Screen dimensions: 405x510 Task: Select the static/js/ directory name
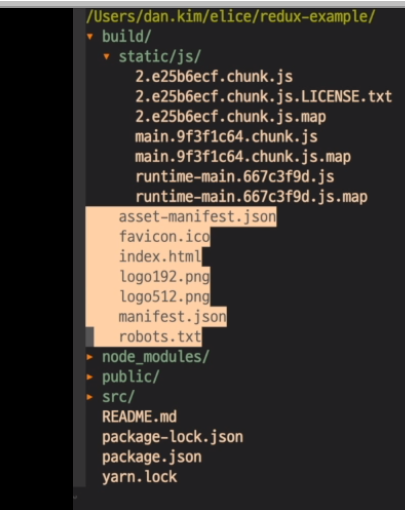coord(160,57)
